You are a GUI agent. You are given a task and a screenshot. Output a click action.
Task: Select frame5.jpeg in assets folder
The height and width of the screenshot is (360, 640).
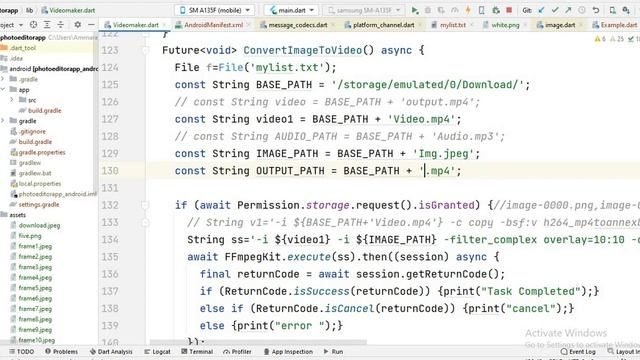[x=31, y=288]
